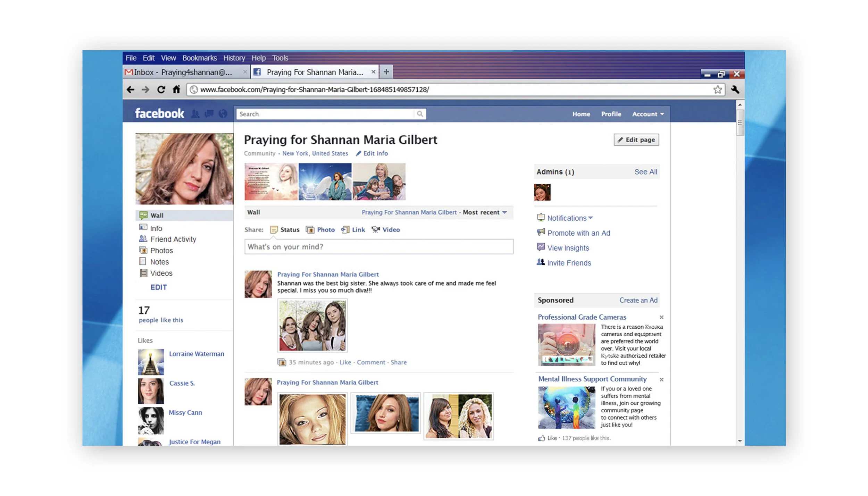The width and height of the screenshot is (868, 496).
Task: Click the thumbs-up Like icon under ad
Action: (x=542, y=438)
